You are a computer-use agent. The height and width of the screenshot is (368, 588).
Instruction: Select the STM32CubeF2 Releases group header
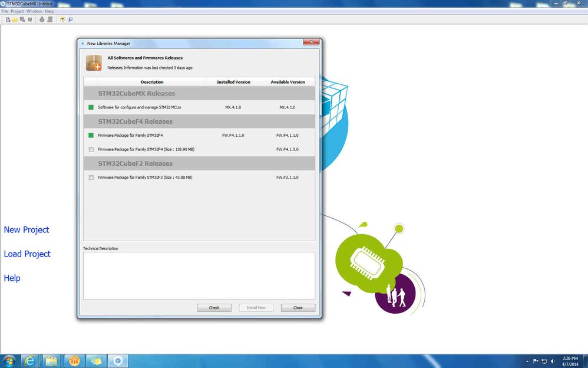pyautogui.click(x=199, y=163)
